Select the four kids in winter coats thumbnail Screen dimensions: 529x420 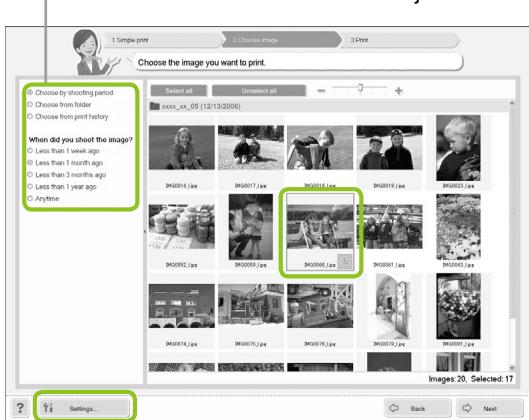[389, 227]
